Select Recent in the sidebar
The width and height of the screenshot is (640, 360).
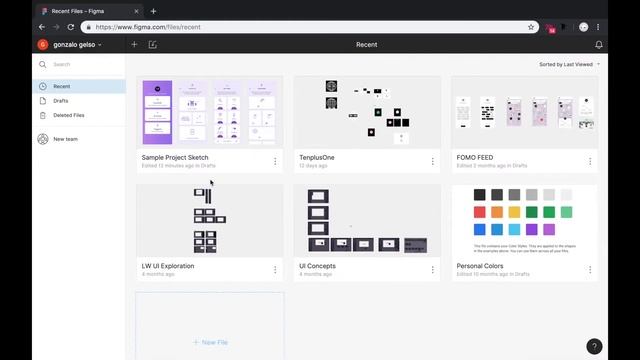click(79, 86)
